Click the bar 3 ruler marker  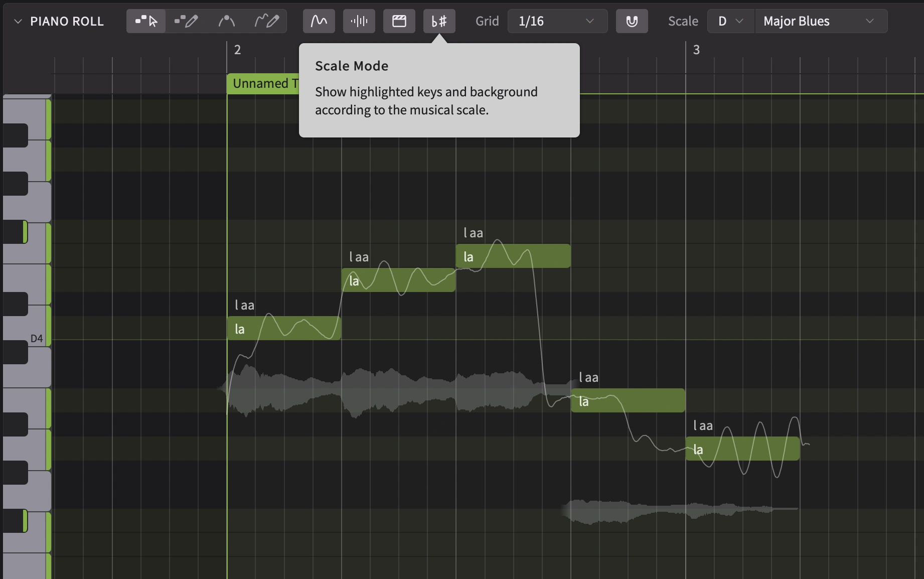click(696, 50)
